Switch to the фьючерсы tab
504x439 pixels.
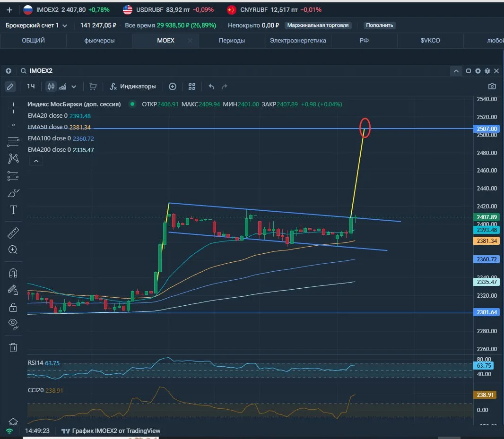coord(99,41)
